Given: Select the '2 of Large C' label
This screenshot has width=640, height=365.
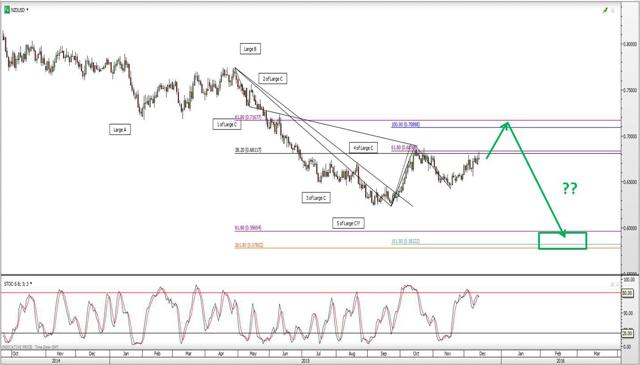Looking at the screenshot, I should point(273,78).
